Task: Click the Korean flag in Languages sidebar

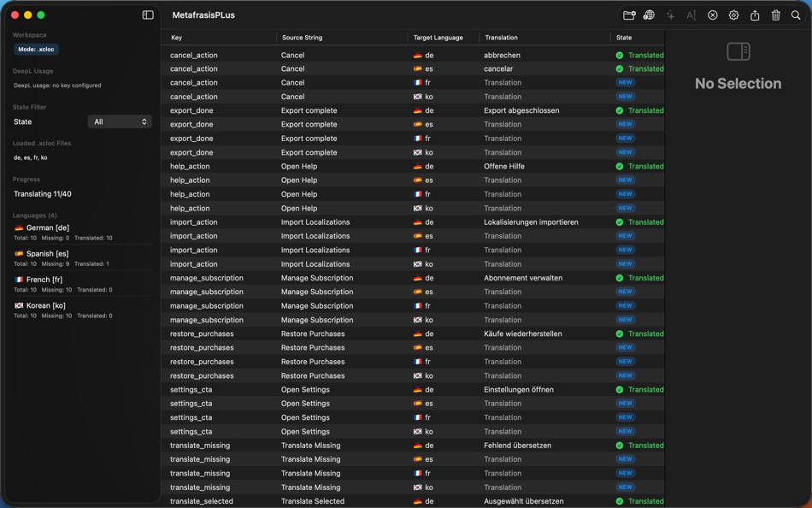Action: tap(19, 305)
